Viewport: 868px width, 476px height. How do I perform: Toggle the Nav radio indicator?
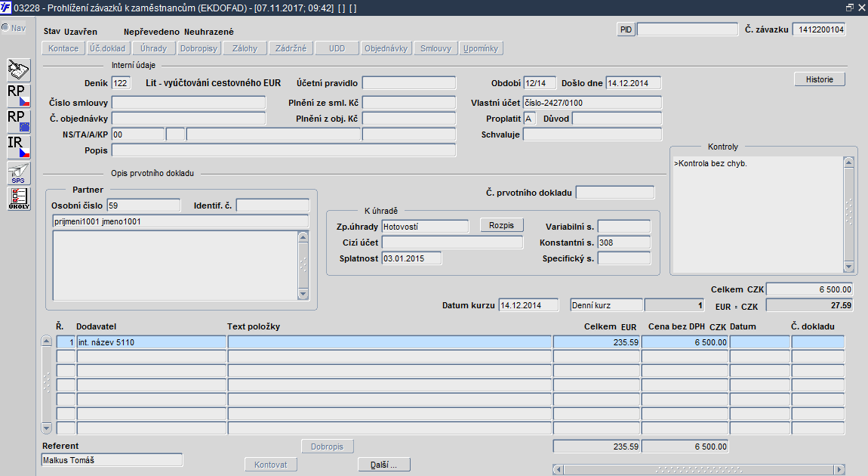(x=5, y=27)
